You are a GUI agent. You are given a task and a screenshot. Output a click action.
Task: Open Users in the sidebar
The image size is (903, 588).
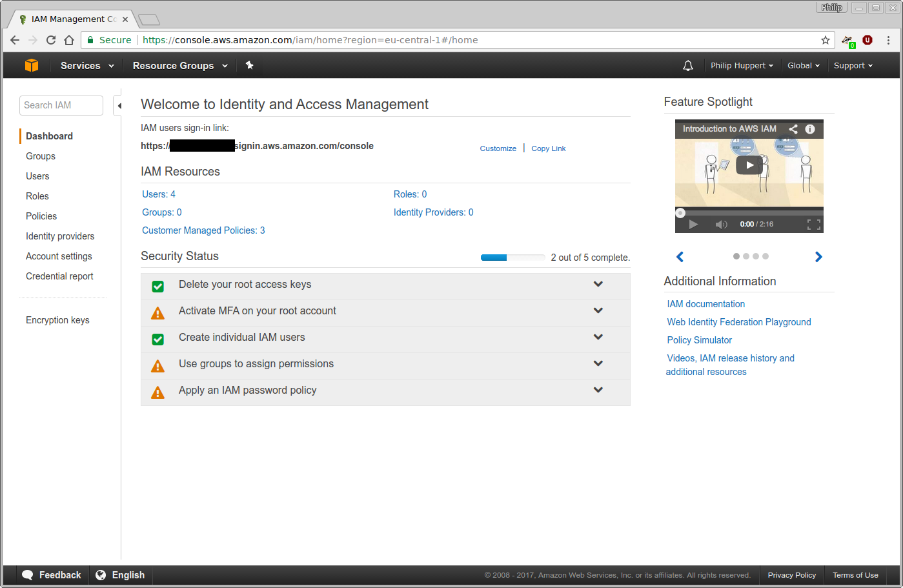37,176
